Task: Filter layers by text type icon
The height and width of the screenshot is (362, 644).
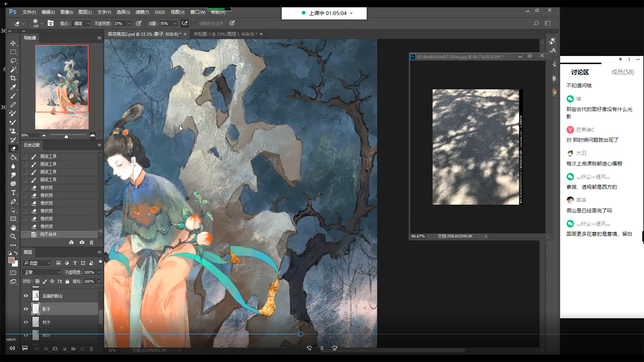Action: click(75, 263)
